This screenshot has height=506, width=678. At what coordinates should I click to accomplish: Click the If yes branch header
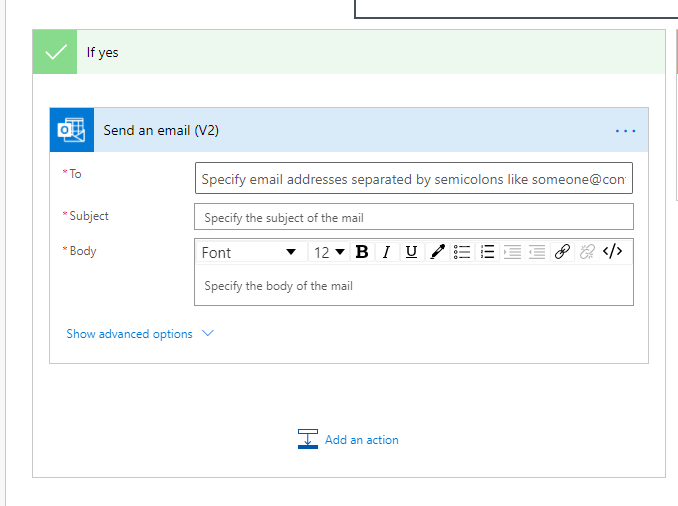pos(349,52)
